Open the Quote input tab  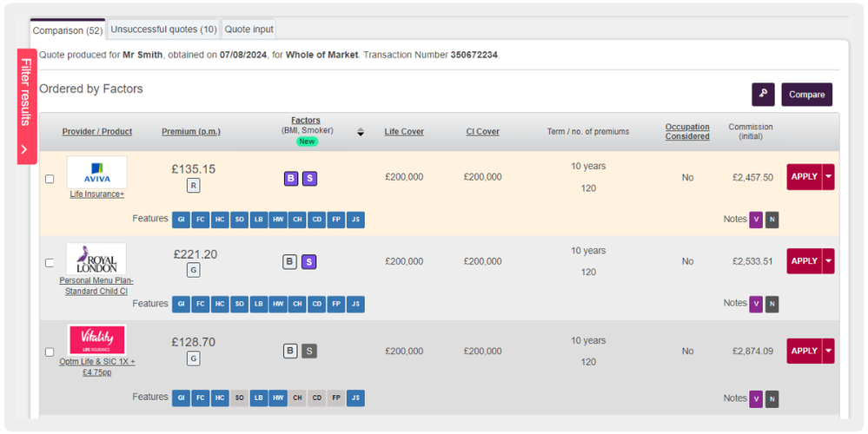pyautogui.click(x=249, y=30)
